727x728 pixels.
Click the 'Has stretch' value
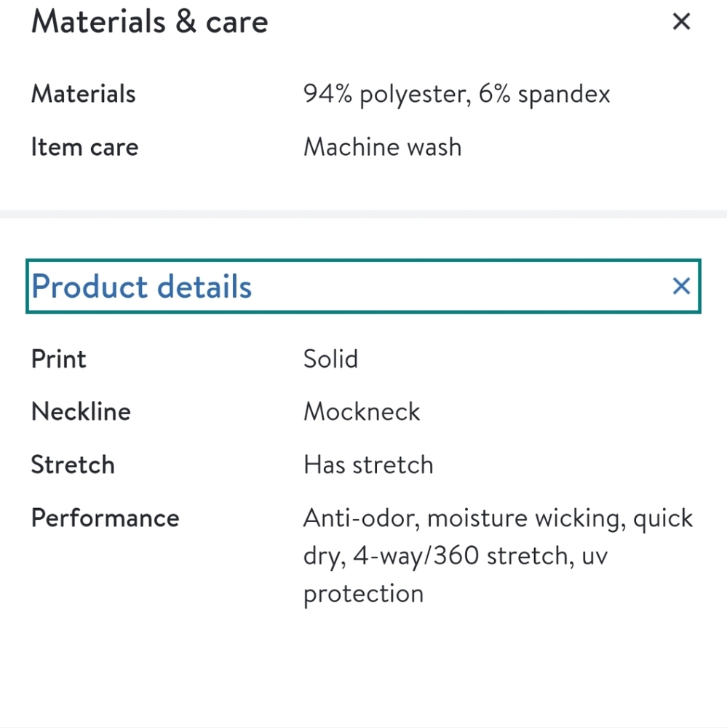tap(368, 465)
